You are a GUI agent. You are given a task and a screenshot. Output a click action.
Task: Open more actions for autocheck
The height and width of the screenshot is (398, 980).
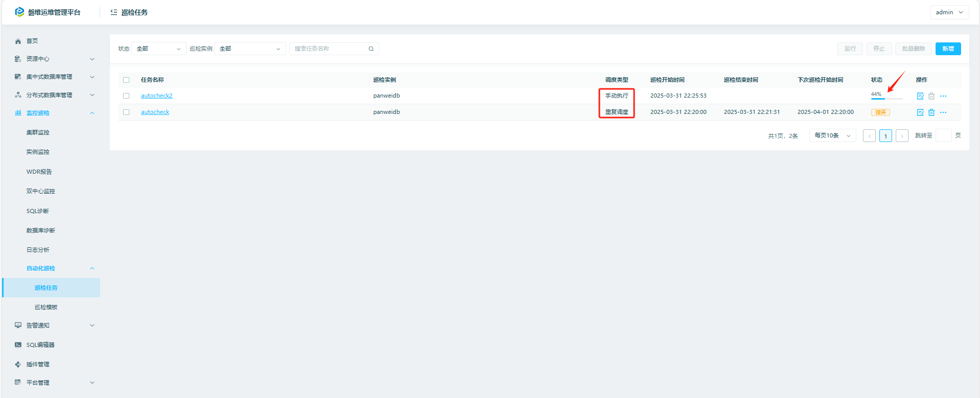943,112
